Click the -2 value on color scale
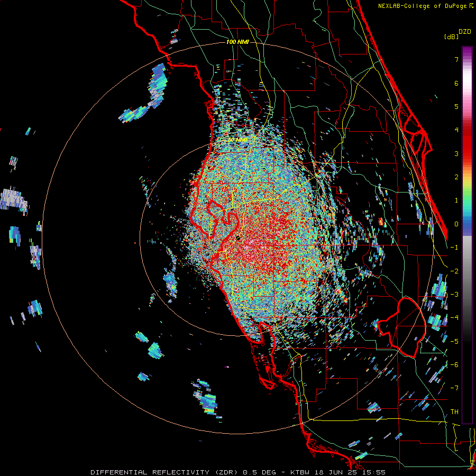 tap(454, 271)
